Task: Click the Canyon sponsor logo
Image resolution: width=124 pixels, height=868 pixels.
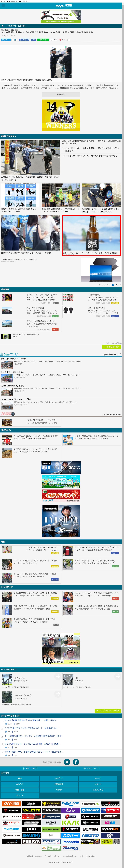Action: point(51,810)
